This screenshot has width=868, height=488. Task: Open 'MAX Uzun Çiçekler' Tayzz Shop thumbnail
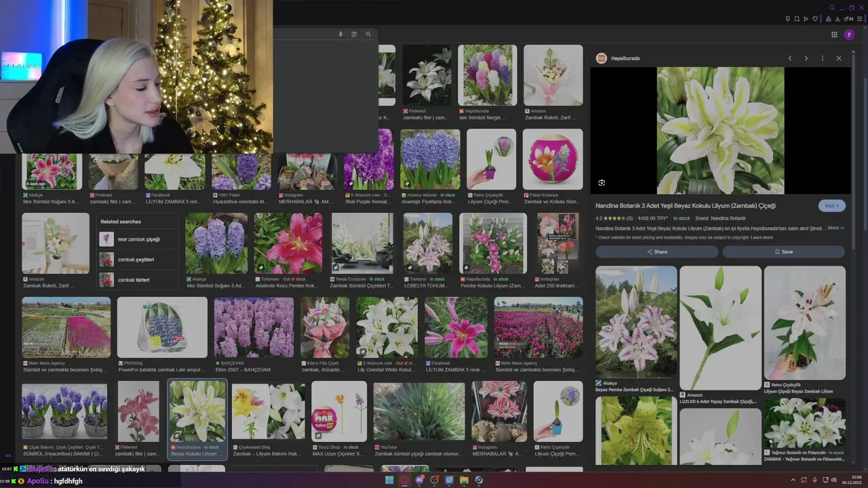pos(339,411)
